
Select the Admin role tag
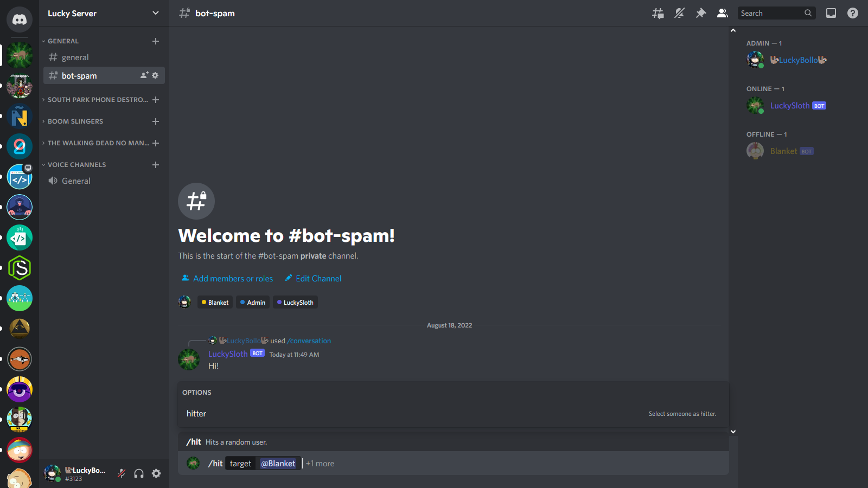coord(253,303)
